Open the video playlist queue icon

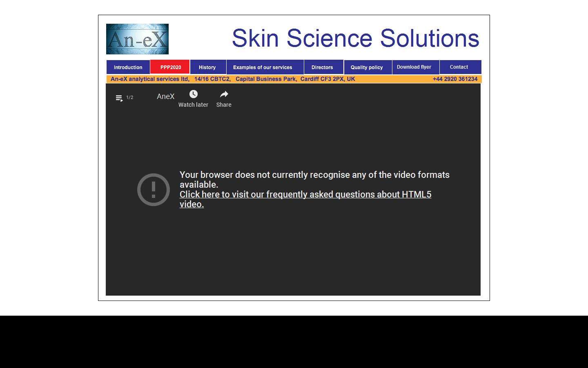pos(119,98)
